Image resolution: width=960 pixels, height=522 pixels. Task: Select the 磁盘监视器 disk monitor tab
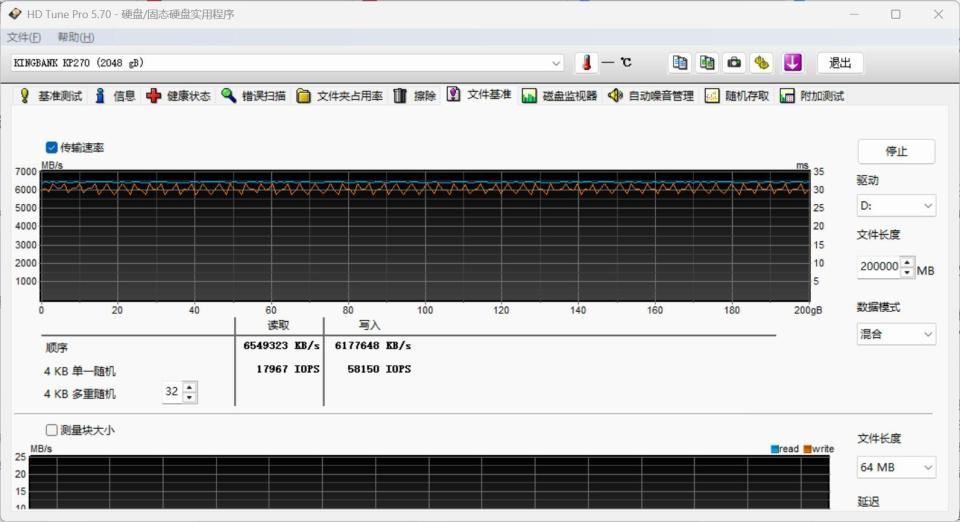tap(559, 96)
